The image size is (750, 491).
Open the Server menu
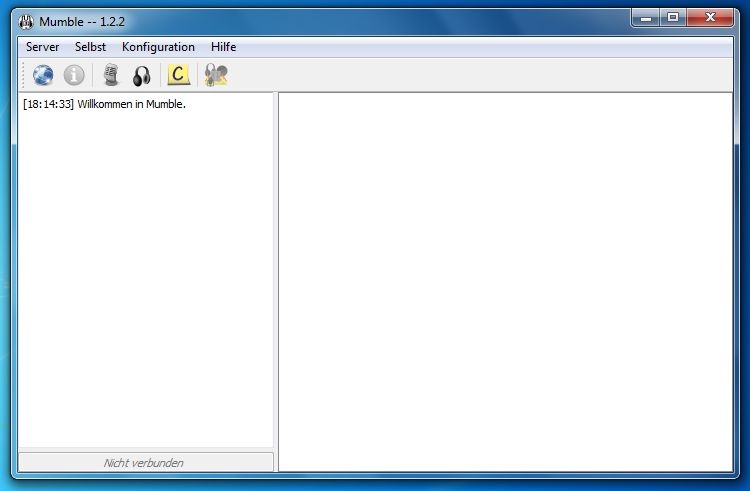(43, 47)
